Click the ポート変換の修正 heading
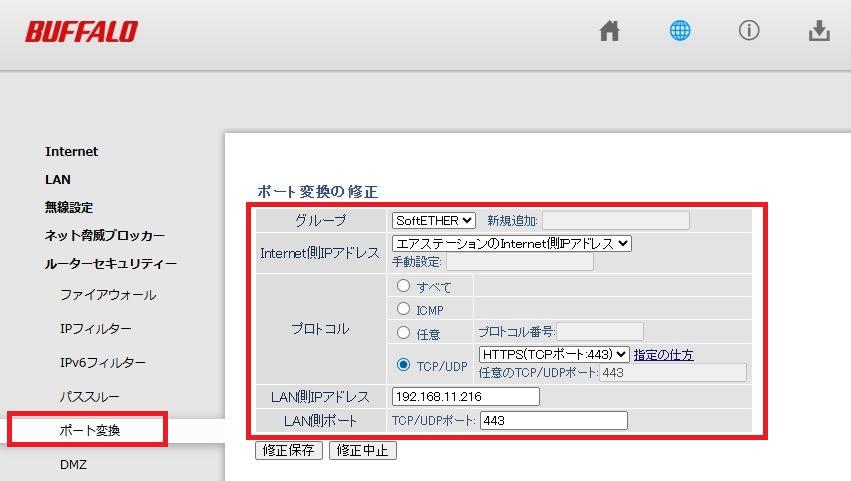This screenshot has height=481, width=851. coord(318,192)
